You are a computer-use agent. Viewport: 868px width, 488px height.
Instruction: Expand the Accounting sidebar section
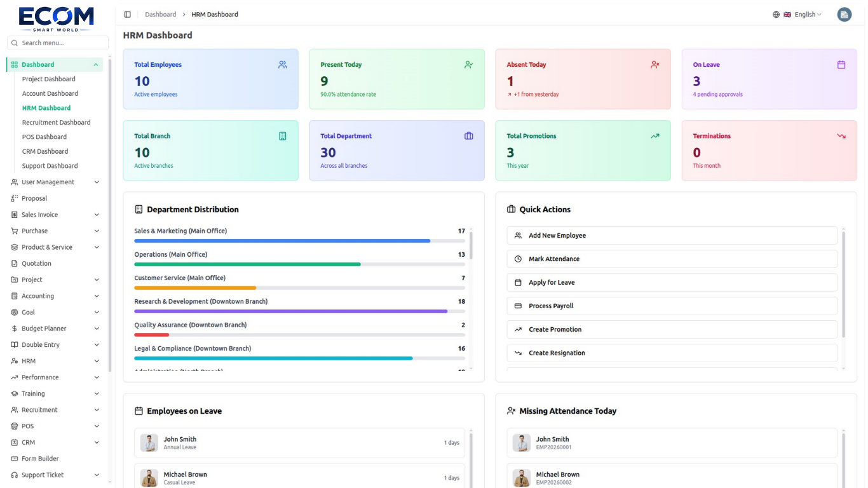[x=56, y=296]
